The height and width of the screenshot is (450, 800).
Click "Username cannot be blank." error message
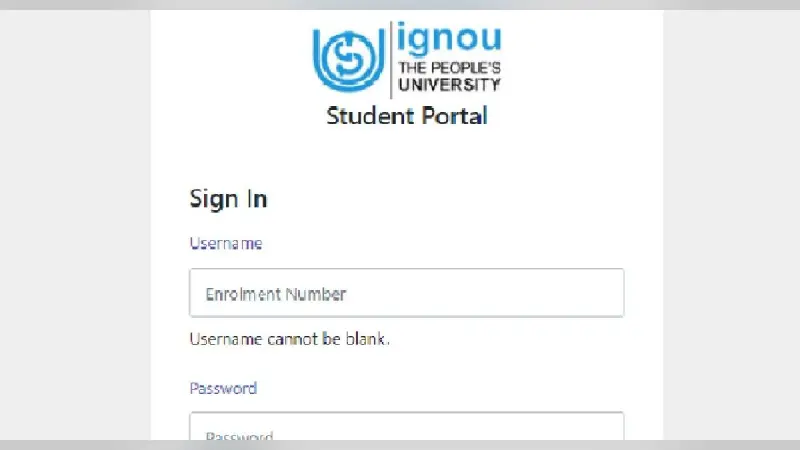(x=290, y=339)
